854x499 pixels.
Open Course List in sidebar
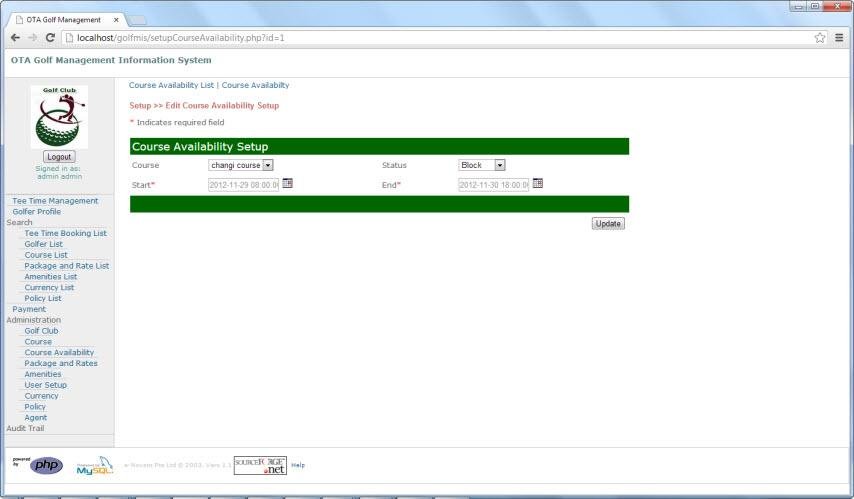point(46,255)
